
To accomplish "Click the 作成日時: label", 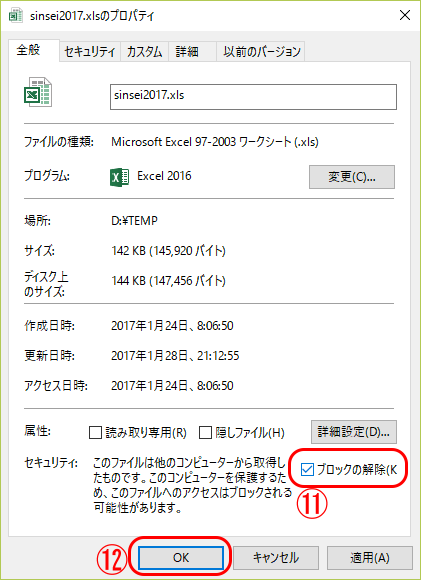I will click(x=50, y=326).
